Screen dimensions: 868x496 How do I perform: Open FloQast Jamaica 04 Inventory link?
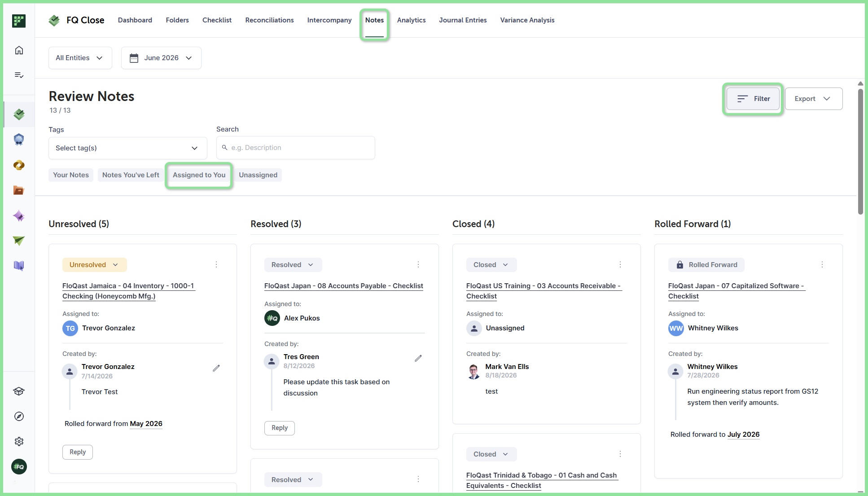(x=129, y=291)
